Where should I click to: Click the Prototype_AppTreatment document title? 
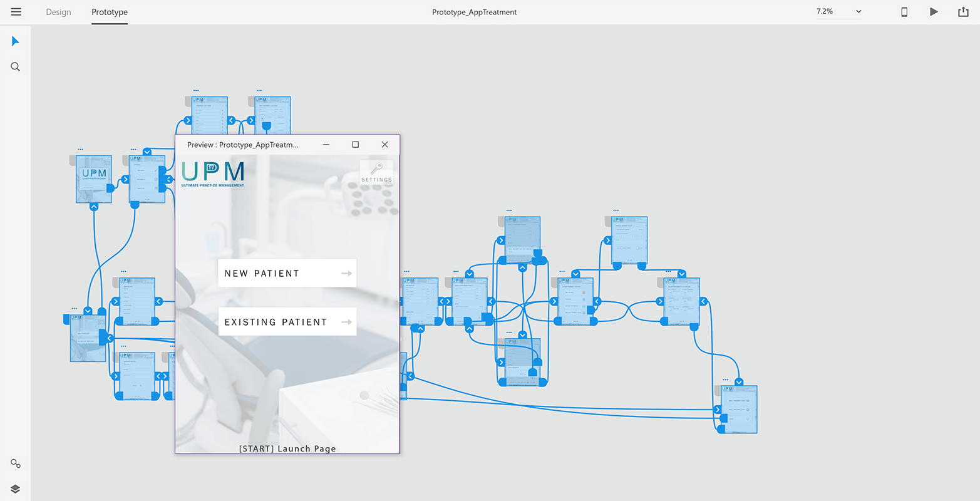point(475,12)
